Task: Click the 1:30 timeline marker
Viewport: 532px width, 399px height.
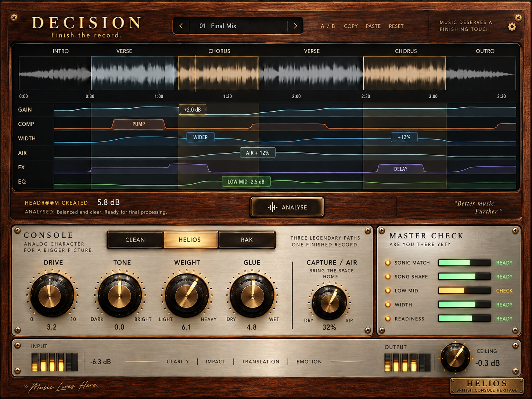Action: [x=227, y=96]
